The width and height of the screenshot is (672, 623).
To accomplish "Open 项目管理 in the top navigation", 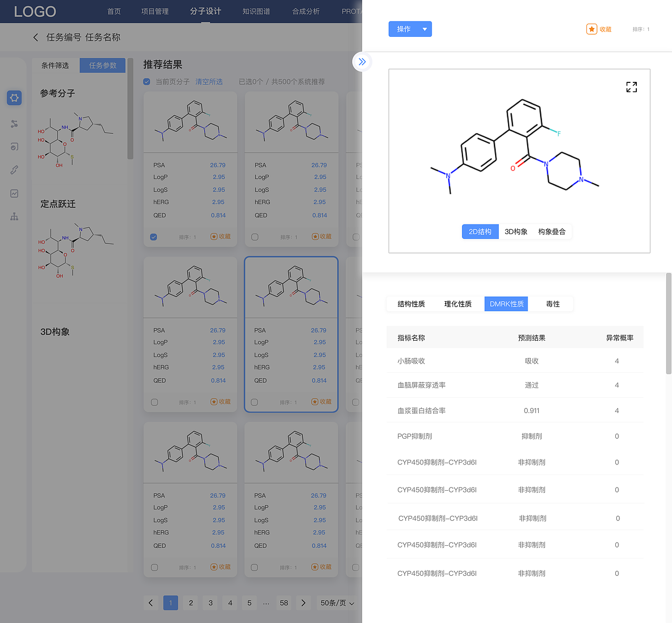I will pyautogui.click(x=155, y=12).
